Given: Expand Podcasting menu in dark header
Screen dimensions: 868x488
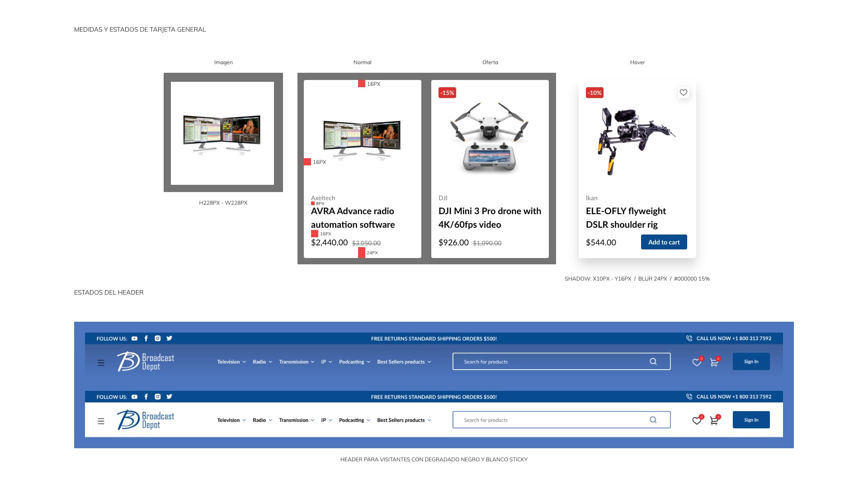Looking at the screenshot, I should coord(354,362).
